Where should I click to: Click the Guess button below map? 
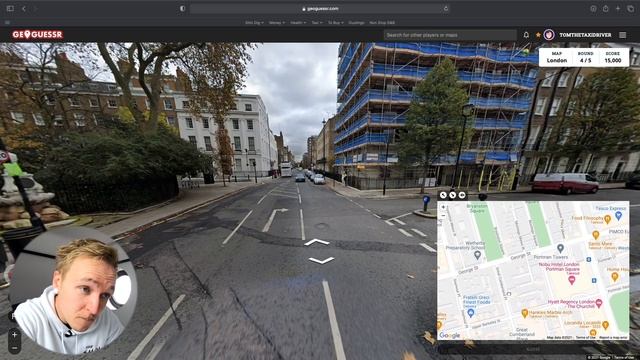click(x=533, y=349)
